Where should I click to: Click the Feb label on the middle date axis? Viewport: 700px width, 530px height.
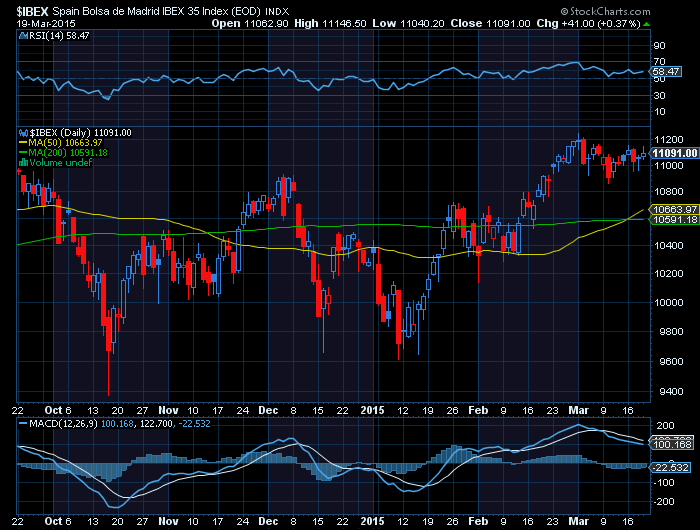tap(478, 410)
